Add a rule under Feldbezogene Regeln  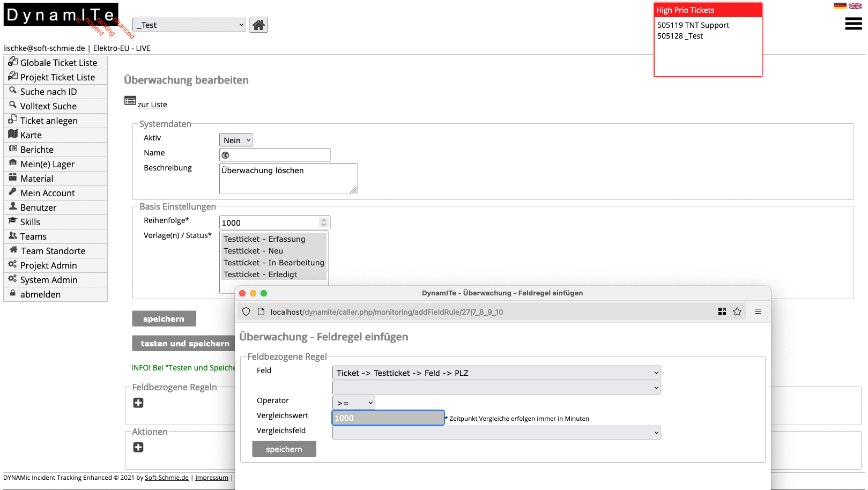tap(138, 403)
